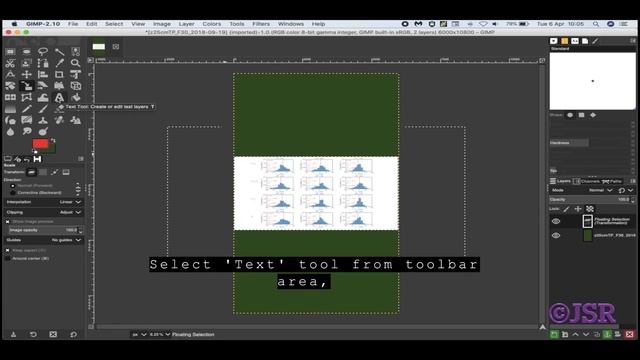Viewport: 640px width, 360px height.
Task: Select the Cage Transform tool
Action: (27, 98)
